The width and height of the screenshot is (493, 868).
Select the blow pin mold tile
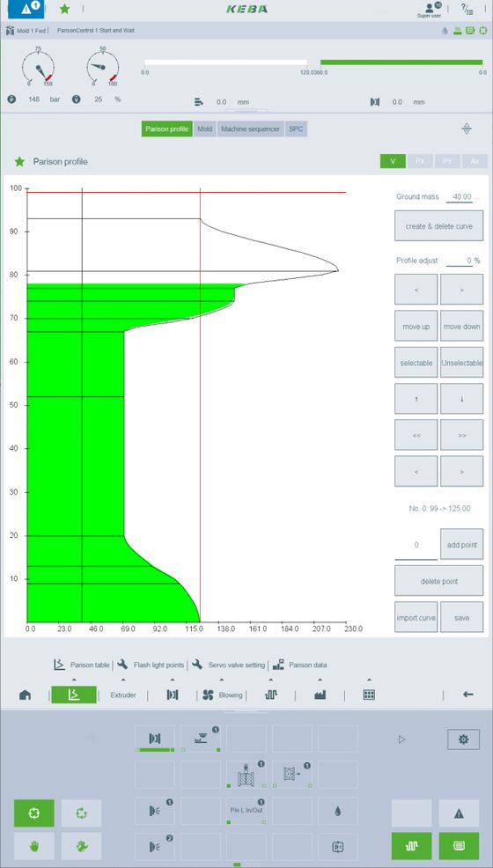tap(246, 774)
